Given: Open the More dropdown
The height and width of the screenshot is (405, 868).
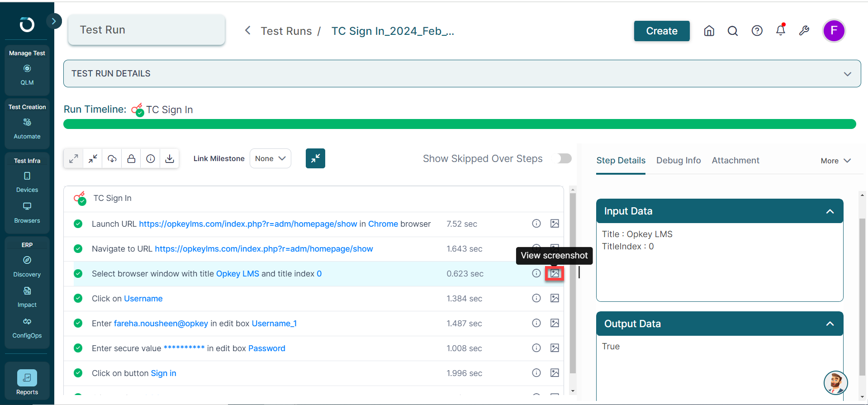Looking at the screenshot, I should click(836, 161).
